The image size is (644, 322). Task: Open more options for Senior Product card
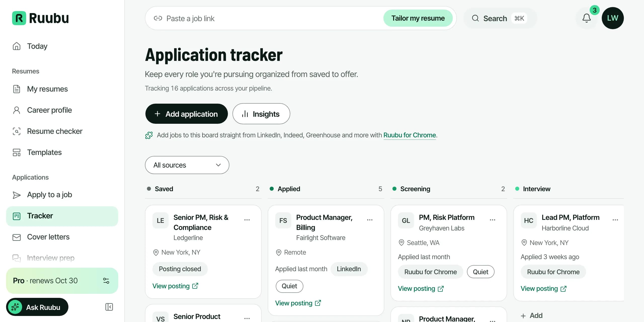click(x=247, y=318)
